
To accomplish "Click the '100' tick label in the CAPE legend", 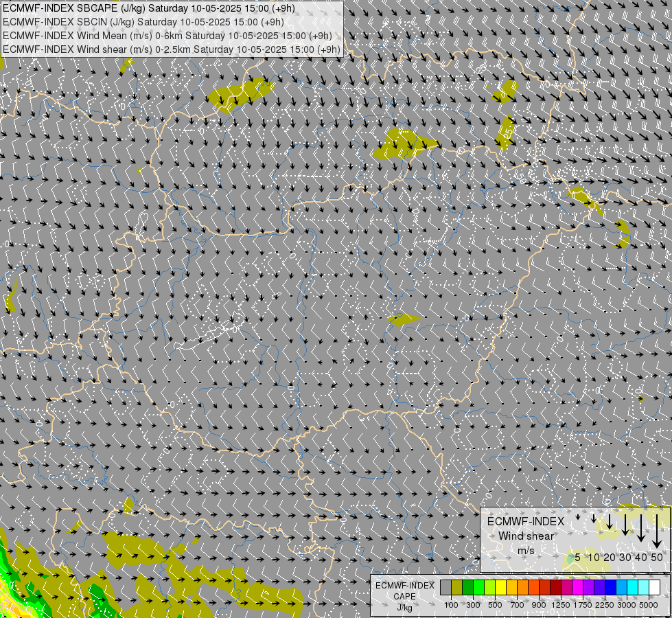I will coord(451,605).
